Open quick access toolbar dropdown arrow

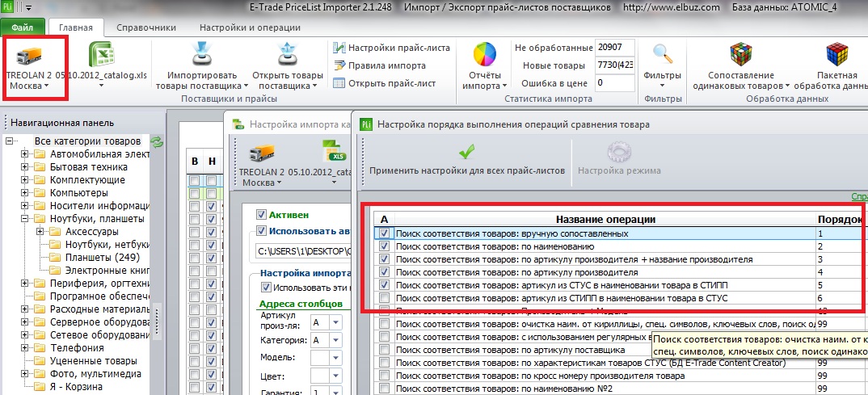[x=29, y=8]
